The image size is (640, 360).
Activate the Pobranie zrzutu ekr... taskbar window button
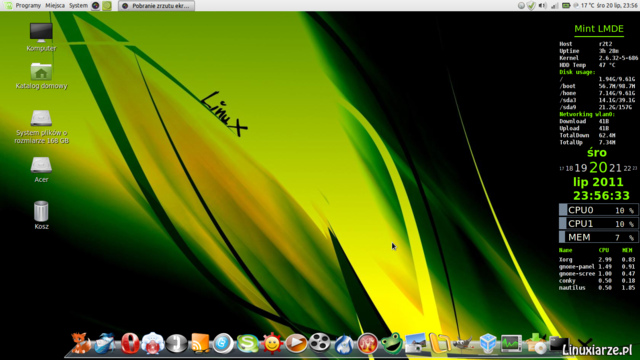156,6
